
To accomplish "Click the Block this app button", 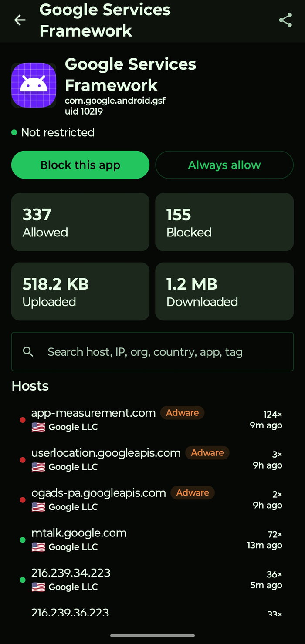I will (80, 165).
